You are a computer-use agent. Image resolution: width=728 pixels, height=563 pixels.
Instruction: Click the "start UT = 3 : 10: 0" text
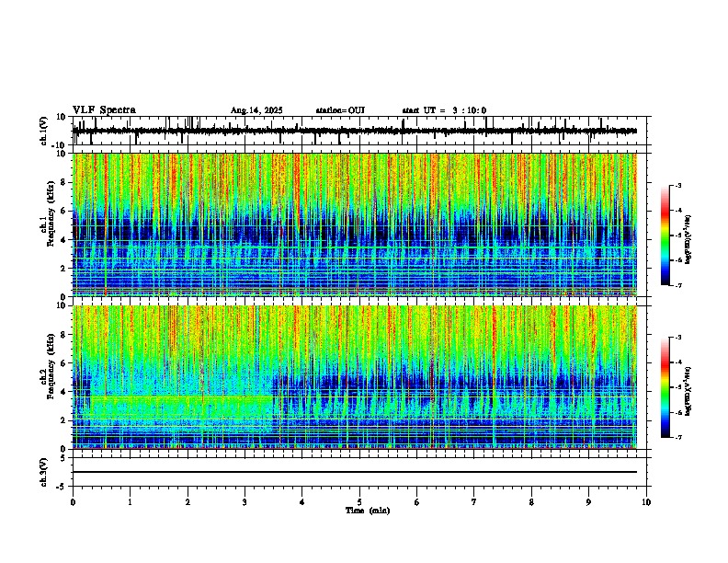[x=444, y=110]
